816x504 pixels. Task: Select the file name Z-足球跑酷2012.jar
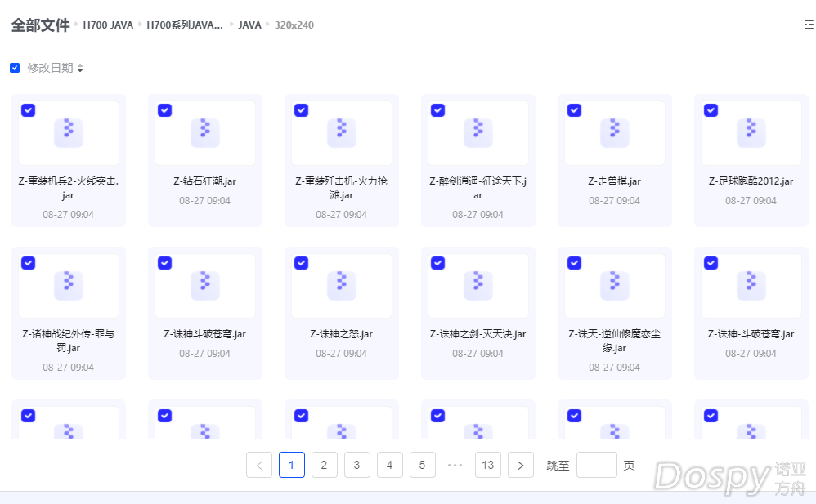[751, 181]
